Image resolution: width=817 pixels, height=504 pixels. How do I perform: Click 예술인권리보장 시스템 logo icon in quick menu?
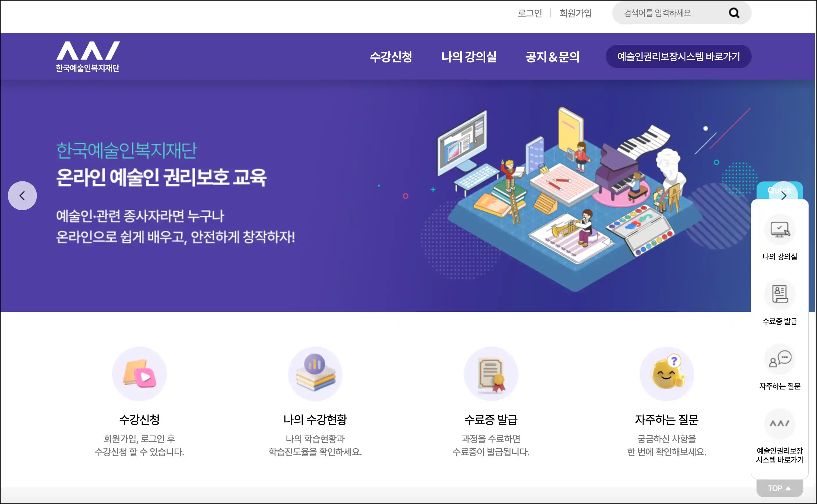coord(780,424)
